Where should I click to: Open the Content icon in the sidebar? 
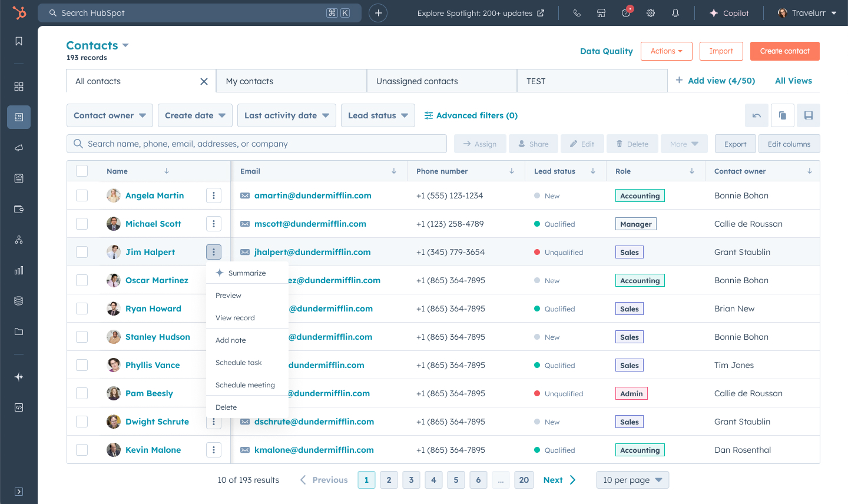point(19,178)
